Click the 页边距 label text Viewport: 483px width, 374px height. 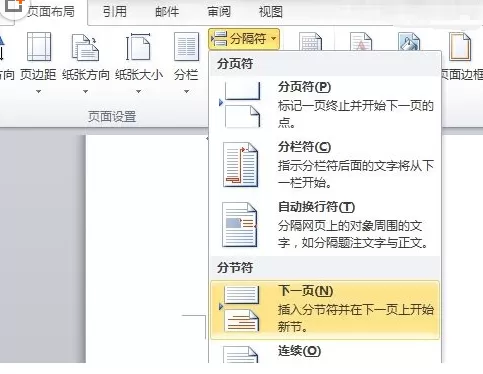tap(38, 75)
